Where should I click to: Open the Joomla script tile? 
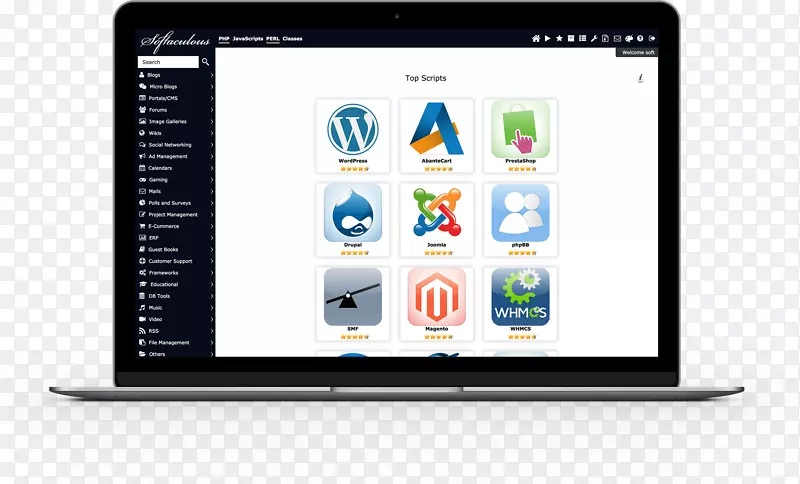(x=437, y=220)
